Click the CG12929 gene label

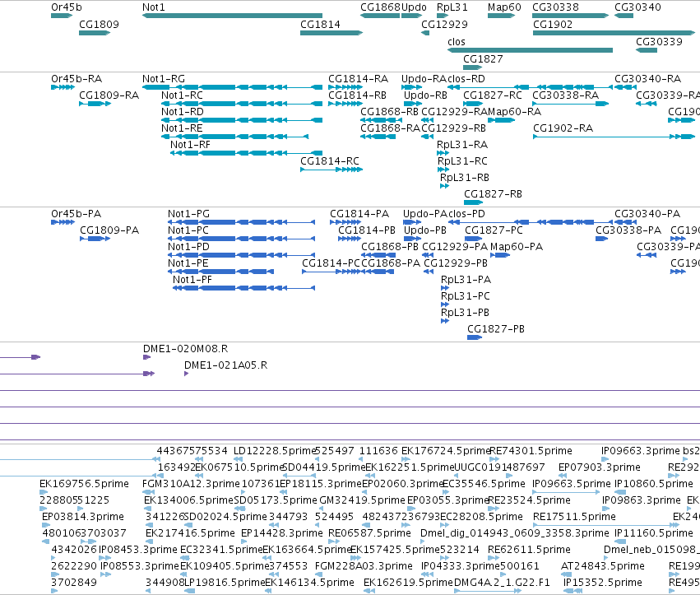pyautogui.click(x=445, y=24)
